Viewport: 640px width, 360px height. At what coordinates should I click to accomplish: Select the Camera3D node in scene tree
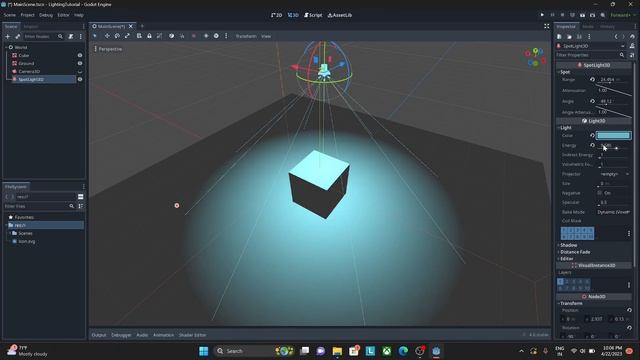tap(29, 71)
